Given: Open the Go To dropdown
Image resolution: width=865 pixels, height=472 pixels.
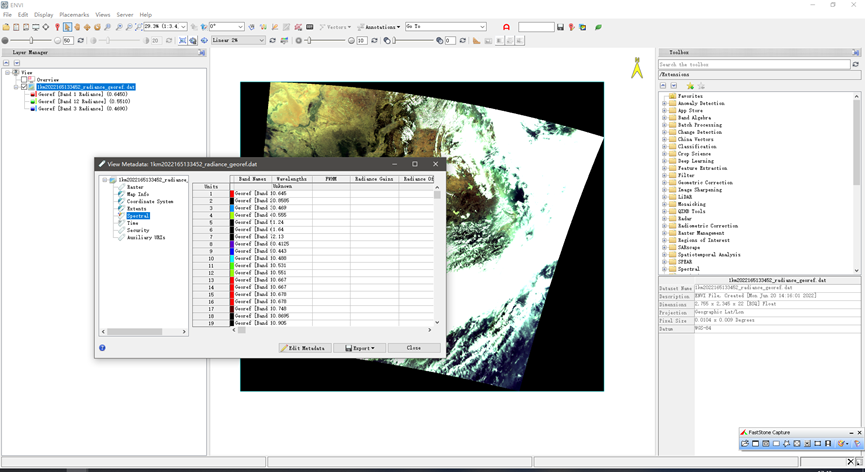Looking at the screenshot, I should tap(481, 27).
